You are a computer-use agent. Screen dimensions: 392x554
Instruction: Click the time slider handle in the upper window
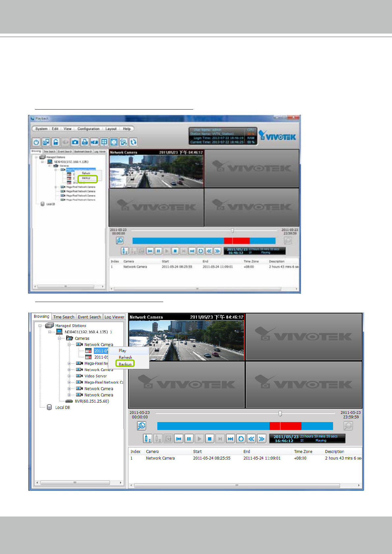(232, 230)
